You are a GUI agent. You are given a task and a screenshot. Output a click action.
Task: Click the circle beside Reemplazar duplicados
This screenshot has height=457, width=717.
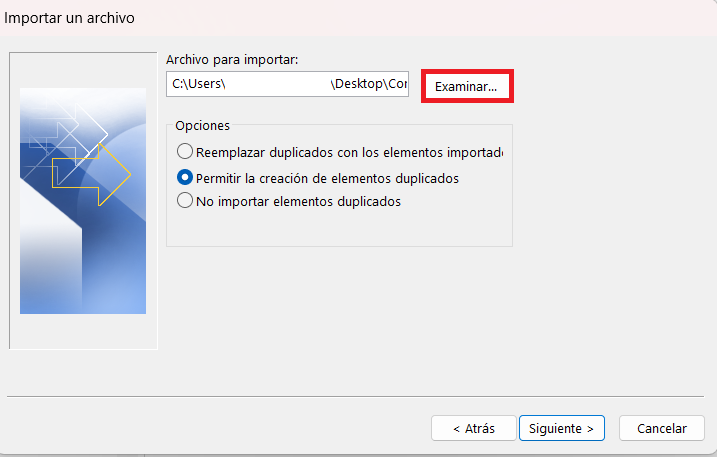click(184, 152)
